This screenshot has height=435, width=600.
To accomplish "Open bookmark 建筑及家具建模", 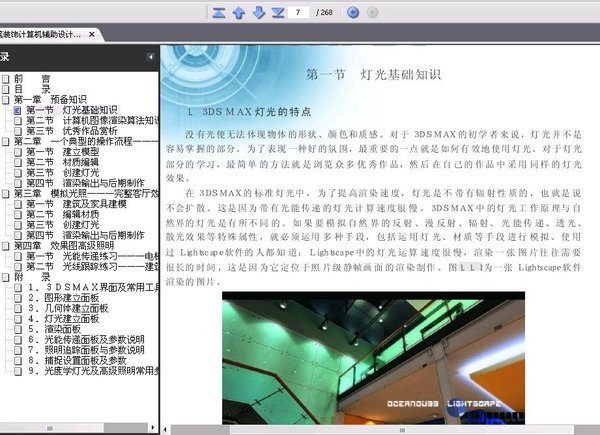I will tap(76, 204).
